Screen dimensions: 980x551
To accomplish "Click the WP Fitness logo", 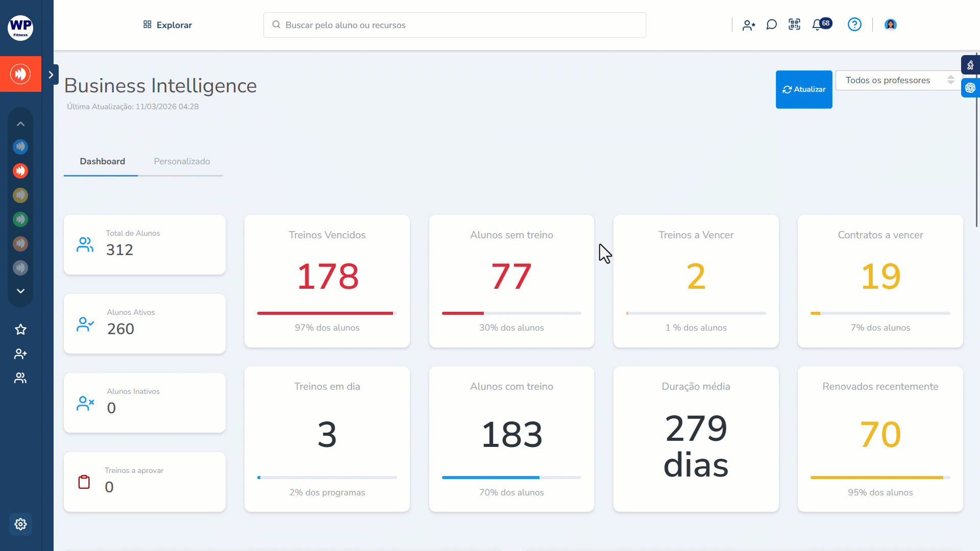I will pyautogui.click(x=20, y=27).
